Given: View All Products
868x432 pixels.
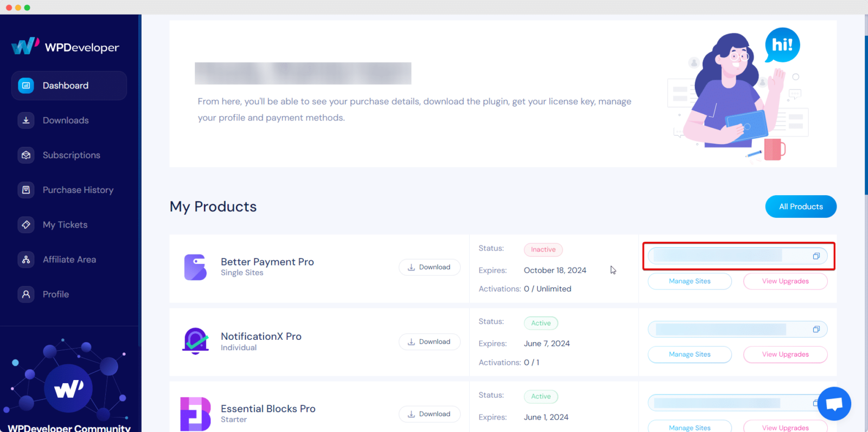Looking at the screenshot, I should click(800, 206).
